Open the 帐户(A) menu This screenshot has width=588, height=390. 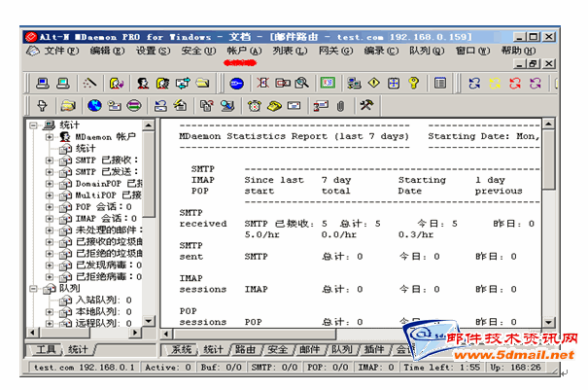(x=244, y=51)
